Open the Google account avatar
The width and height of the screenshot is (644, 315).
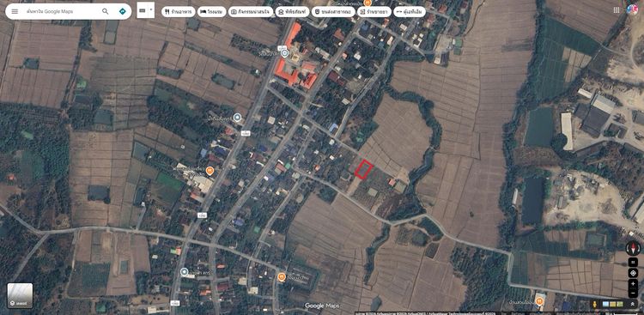(633, 9)
